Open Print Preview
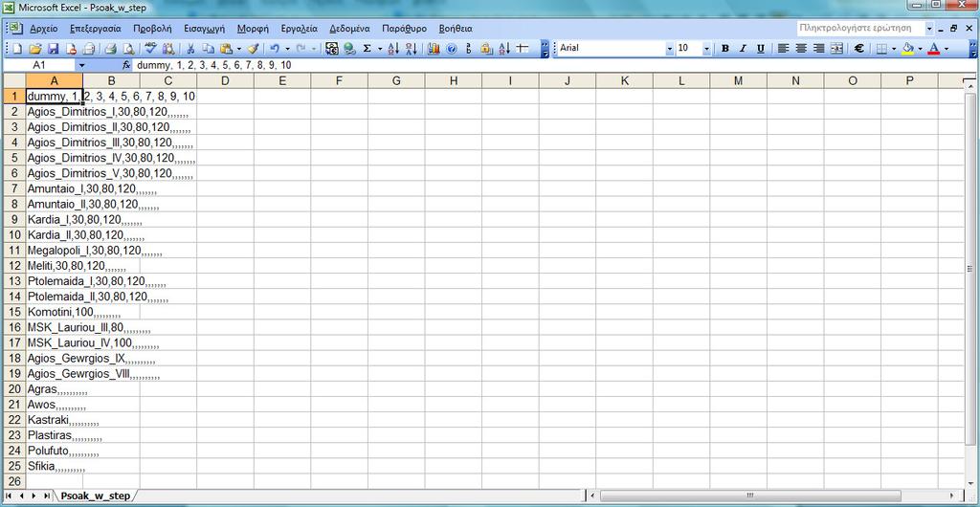Screen dimensions: 980x507 pyautogui.click(x=128, y=49)
